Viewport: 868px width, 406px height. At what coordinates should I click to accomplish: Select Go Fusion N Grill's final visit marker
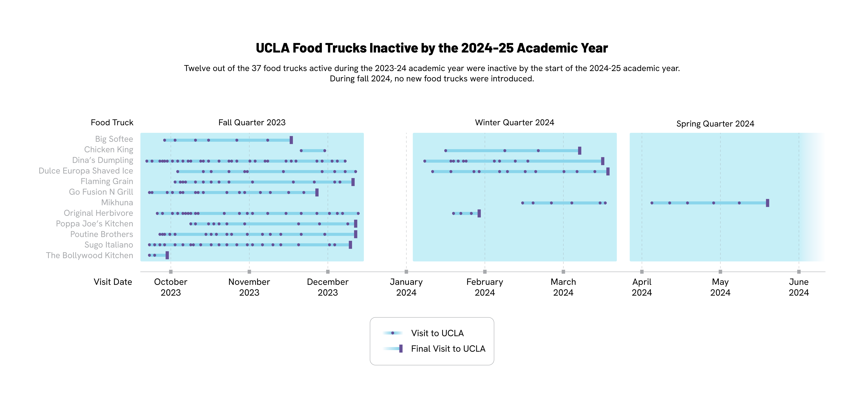pos(317,193)
